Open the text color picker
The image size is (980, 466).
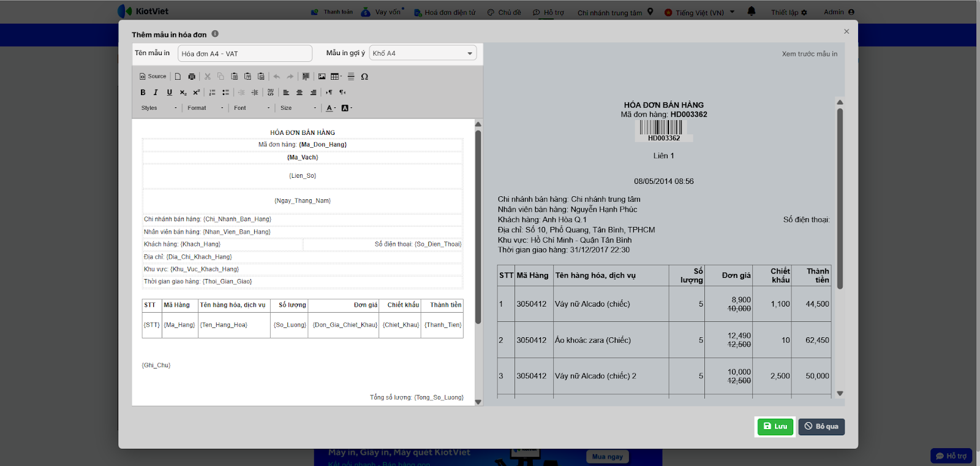331,108
